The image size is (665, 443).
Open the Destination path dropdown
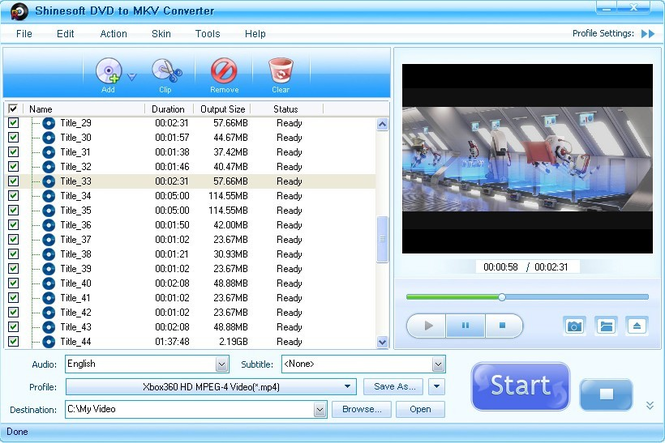pyautogui.click(x=320, y=410)
